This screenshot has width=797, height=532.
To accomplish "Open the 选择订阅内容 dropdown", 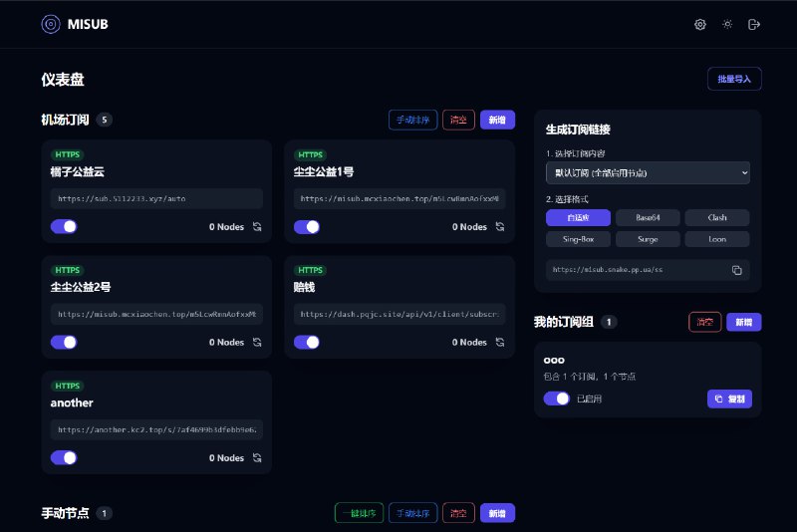I will coord(648,173).
